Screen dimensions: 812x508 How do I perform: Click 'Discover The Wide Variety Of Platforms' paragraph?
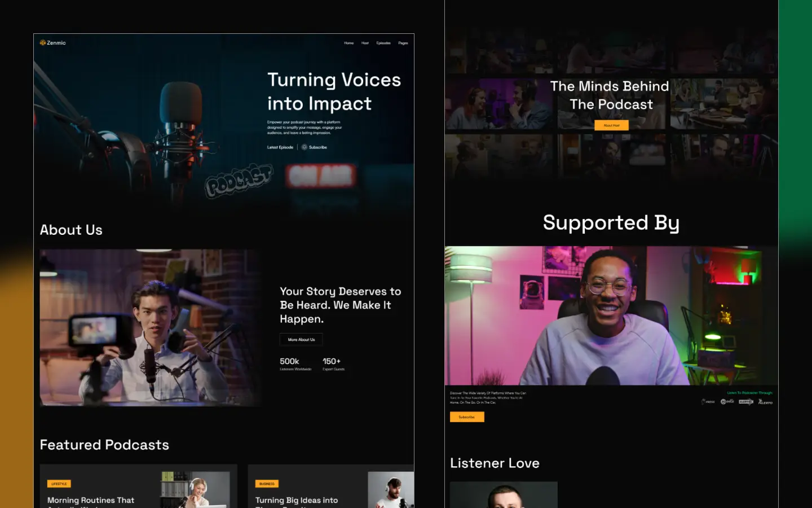pos(488,397)
